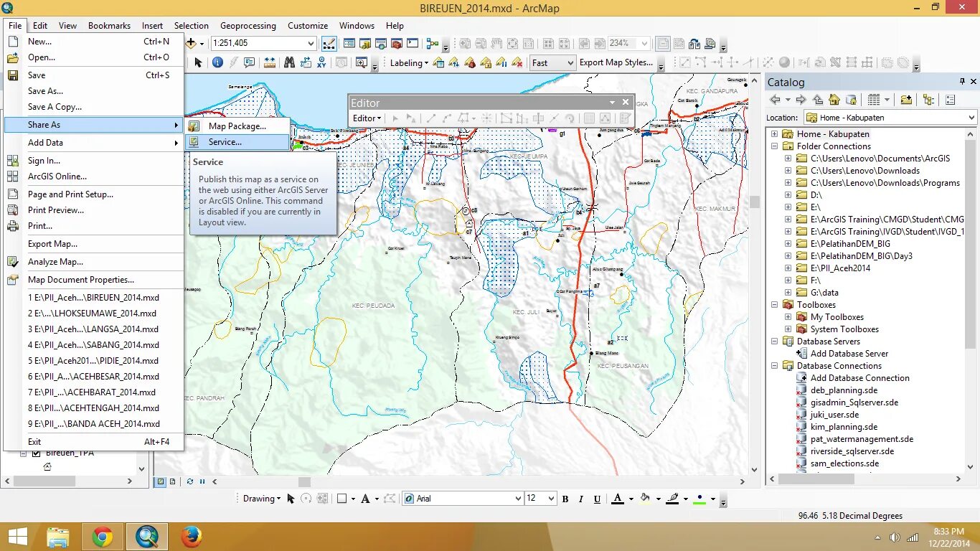Expand the Home - Kabupaten catalog node
The image size is (980, 551).
[x=774, y=134]
